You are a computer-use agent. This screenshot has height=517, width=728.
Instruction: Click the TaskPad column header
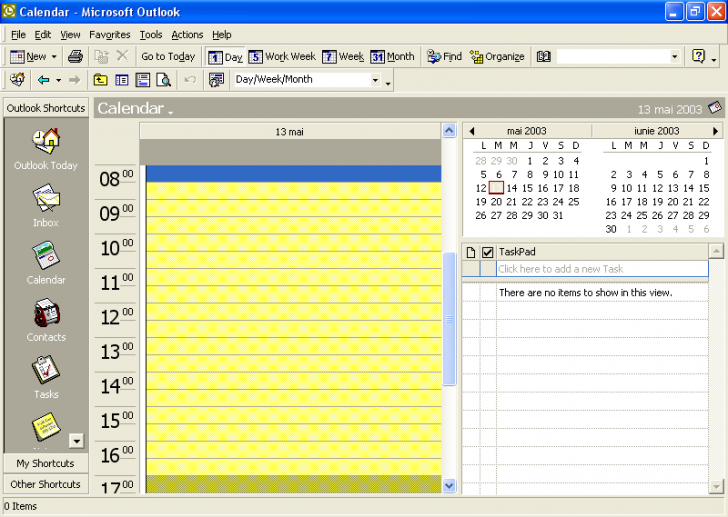(602, 252)
